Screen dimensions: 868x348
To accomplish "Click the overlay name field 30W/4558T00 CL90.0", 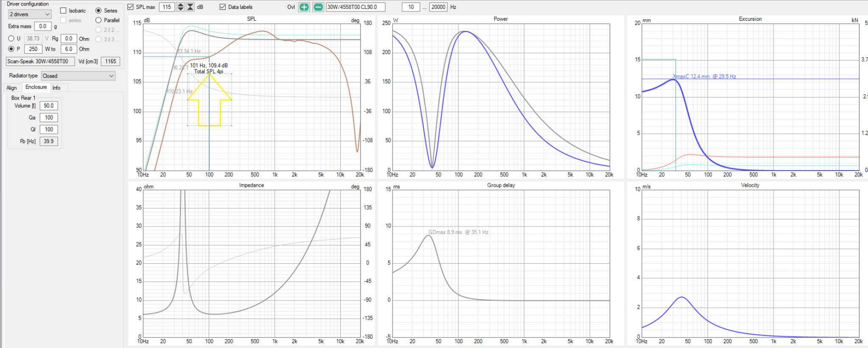I will point(356,7).
